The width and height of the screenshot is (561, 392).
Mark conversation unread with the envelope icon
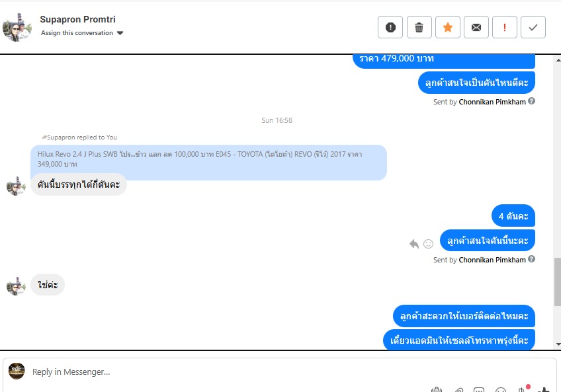476,27
